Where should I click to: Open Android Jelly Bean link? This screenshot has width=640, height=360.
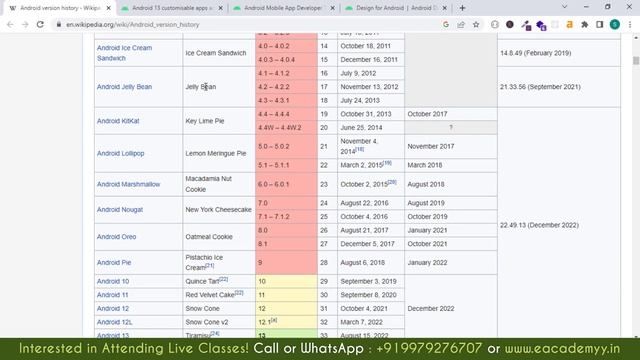click(124, 87)
